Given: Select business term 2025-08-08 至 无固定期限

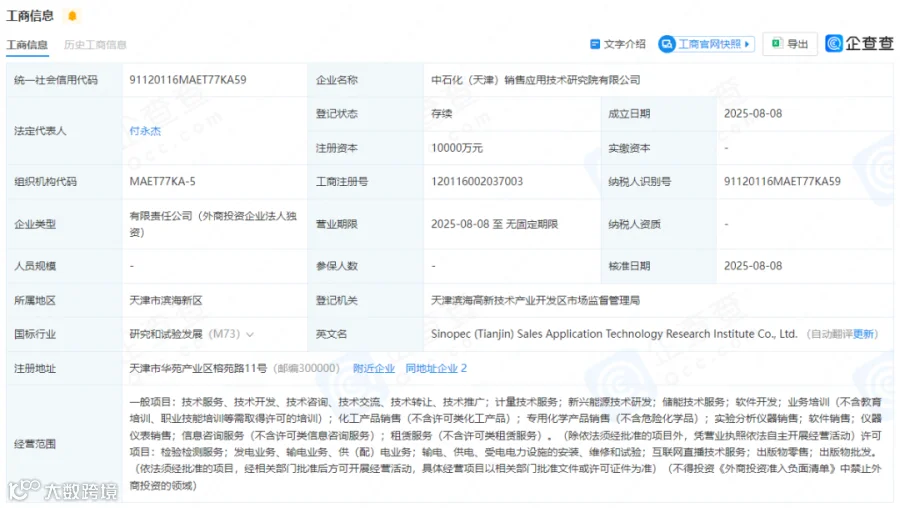Looking at the screenshot, I should click(494, 224).
